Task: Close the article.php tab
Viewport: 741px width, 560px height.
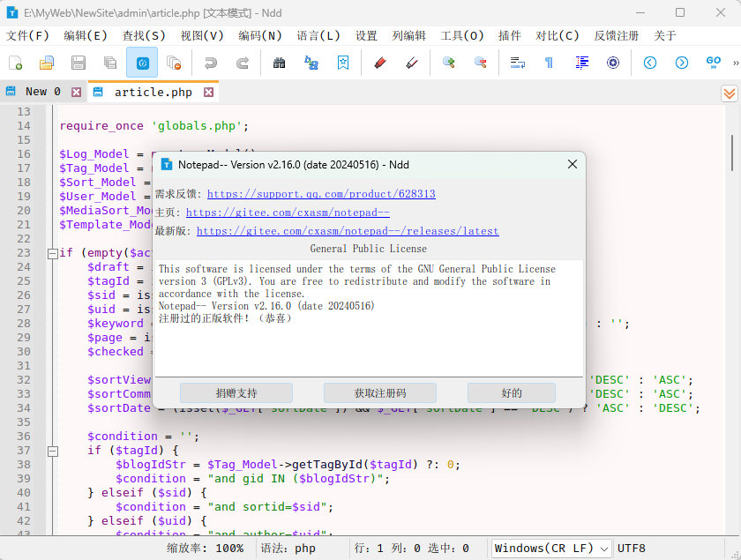Action: click(x=208, y=92)
